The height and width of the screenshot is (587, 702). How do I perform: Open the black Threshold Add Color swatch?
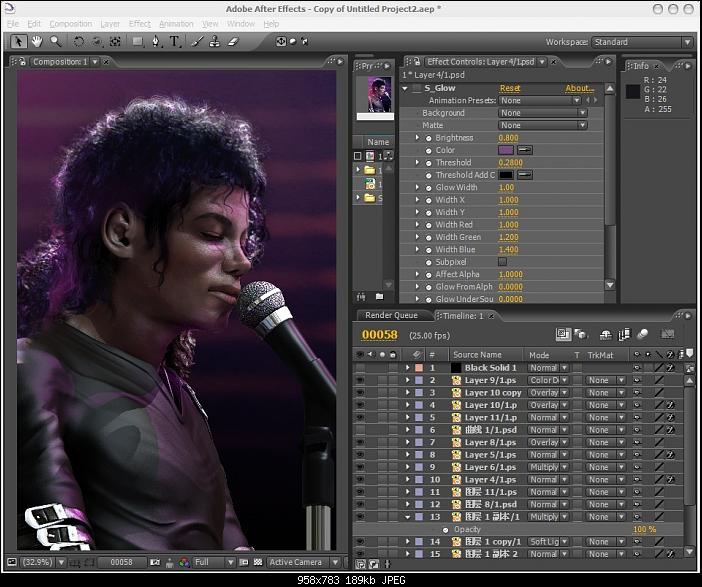click(x=506, y=175)
